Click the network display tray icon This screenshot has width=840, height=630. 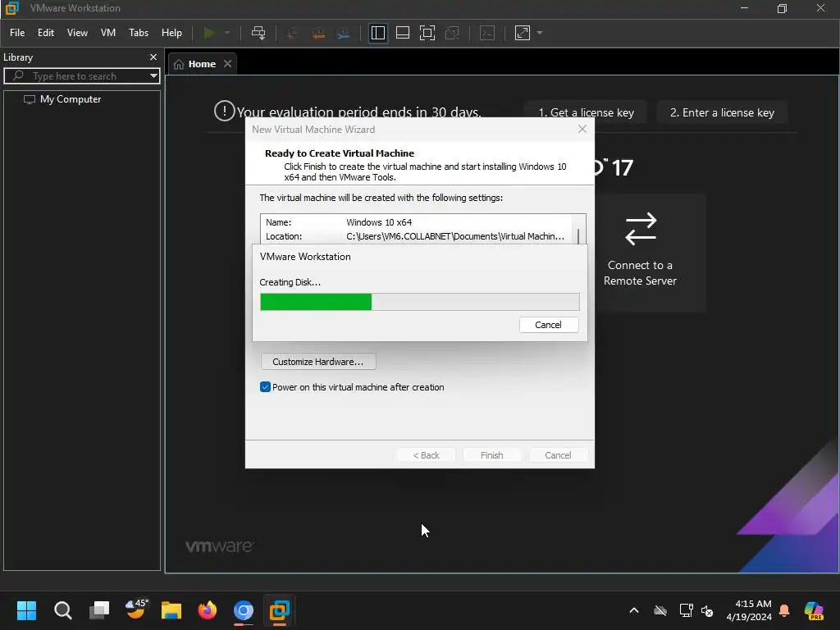tap(687, 610)
